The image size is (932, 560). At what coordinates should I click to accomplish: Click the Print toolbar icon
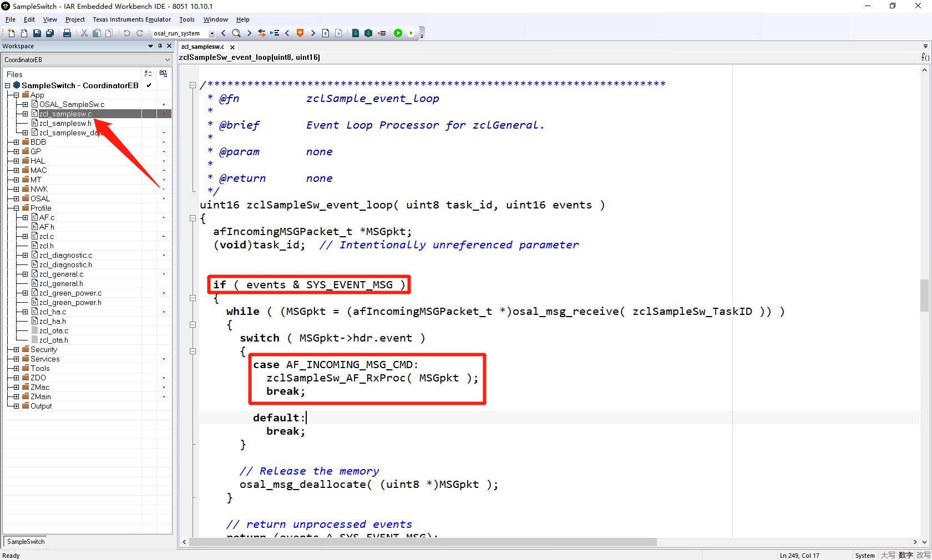tap(67, 33)
